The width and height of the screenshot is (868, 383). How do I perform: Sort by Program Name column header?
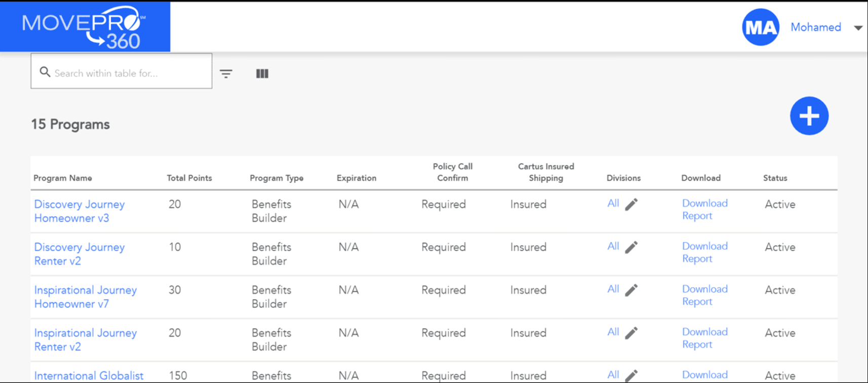tap(63, 178)
